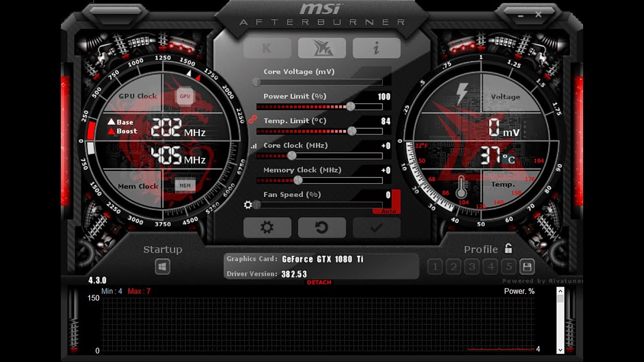The height and width of the screenshot is (362, 644).
Task: Click the GPU chip icon
Action: point(185,96)
